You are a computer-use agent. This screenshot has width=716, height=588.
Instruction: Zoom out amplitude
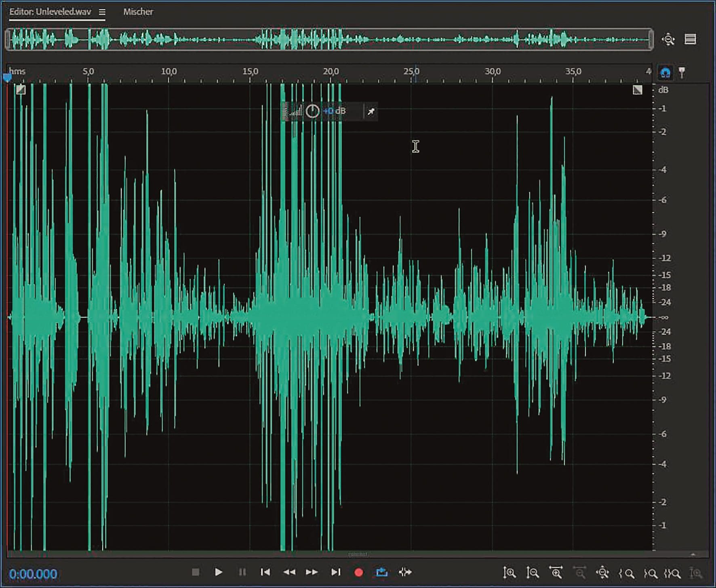tap(533, 572)
